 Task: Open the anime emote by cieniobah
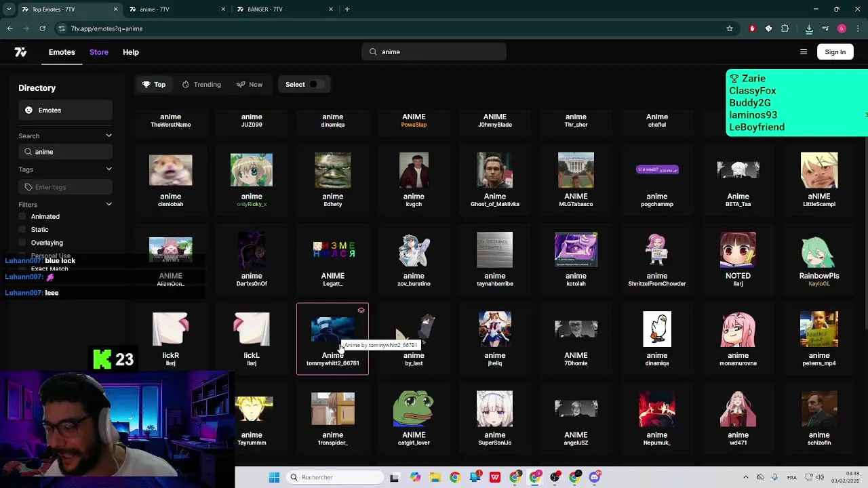pos(170,180)
